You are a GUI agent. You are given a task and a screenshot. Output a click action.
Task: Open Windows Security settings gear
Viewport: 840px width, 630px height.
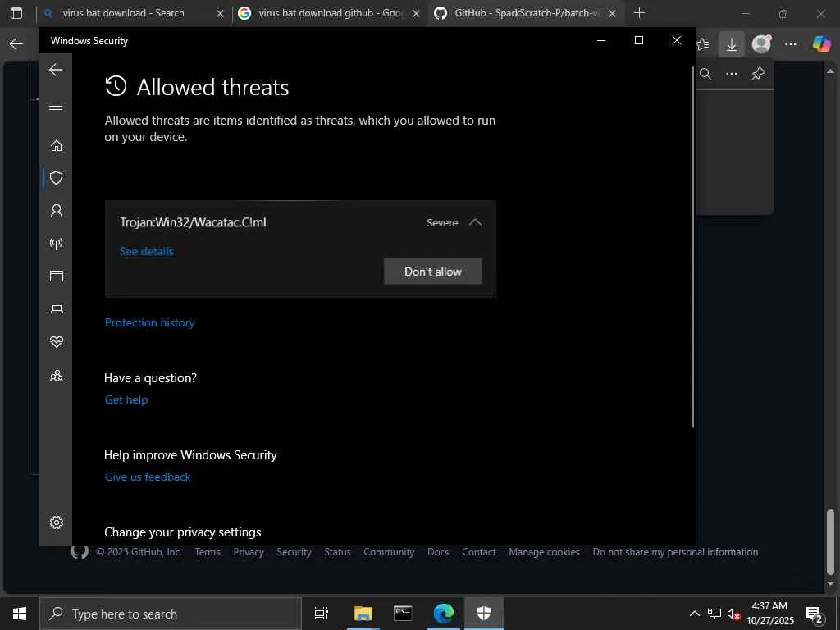tap(57, 523)
